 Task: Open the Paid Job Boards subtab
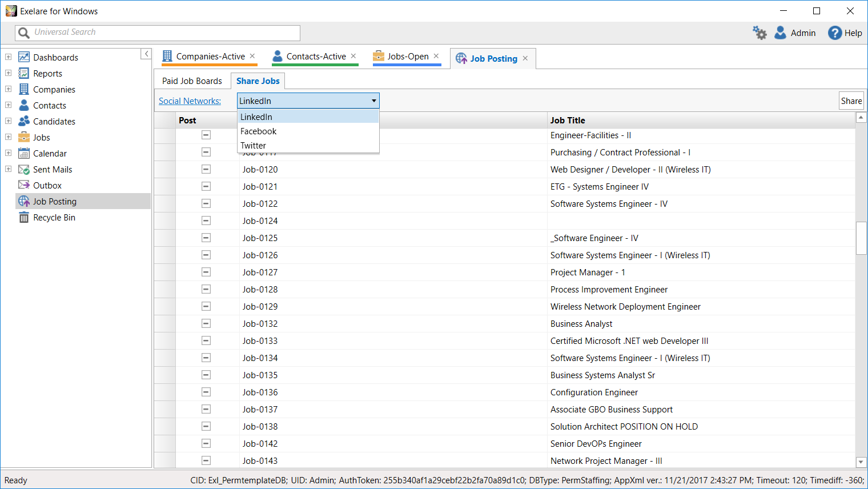tap(192, 81)
